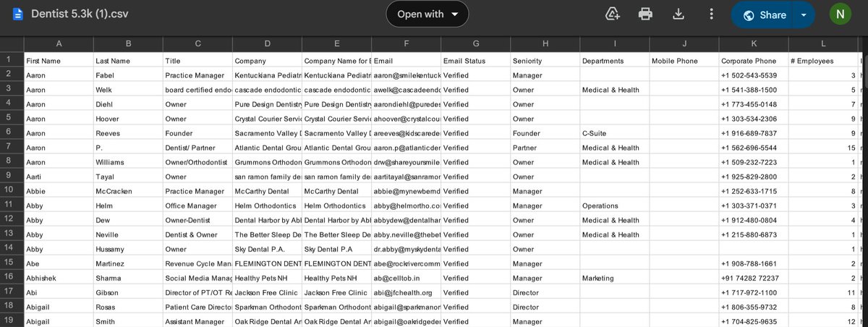868x327 pixels.
Task: Click the department cell Marketing
Action: 614,278
